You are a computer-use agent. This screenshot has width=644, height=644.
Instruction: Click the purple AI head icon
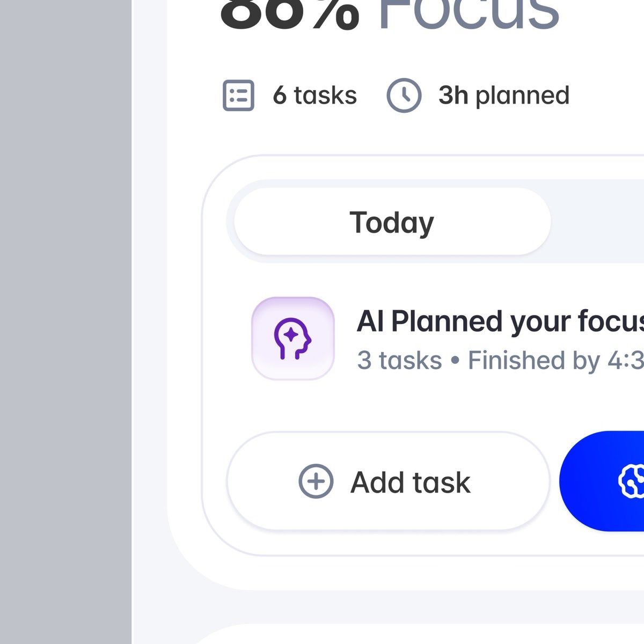pyautogui.click(x=293, y=339)
